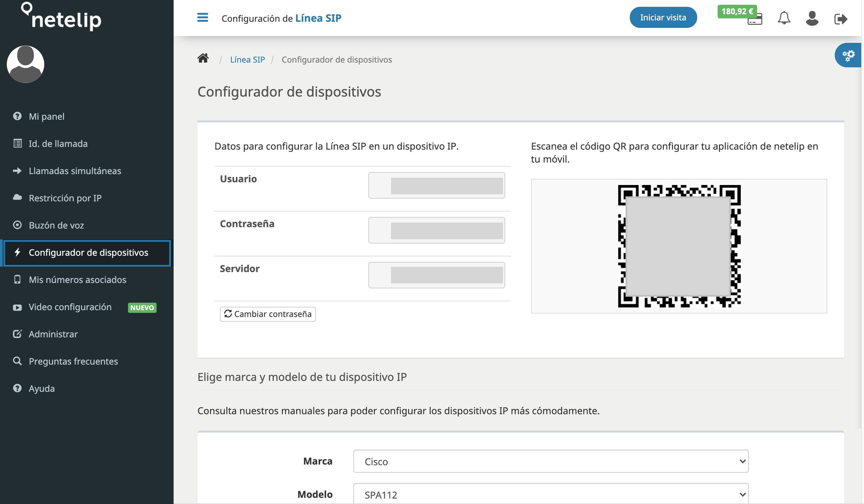Click the profile avatar placeholder in the sidebar
Viewport: 864px width, 504px height.
pyautogui.click(x=26, y=64)
